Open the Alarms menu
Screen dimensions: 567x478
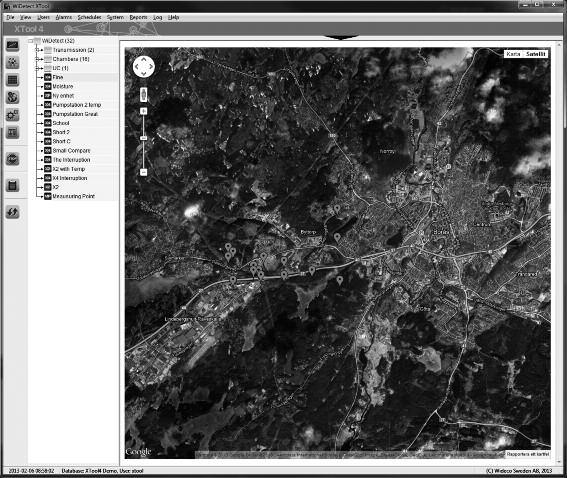coord(64,17)
